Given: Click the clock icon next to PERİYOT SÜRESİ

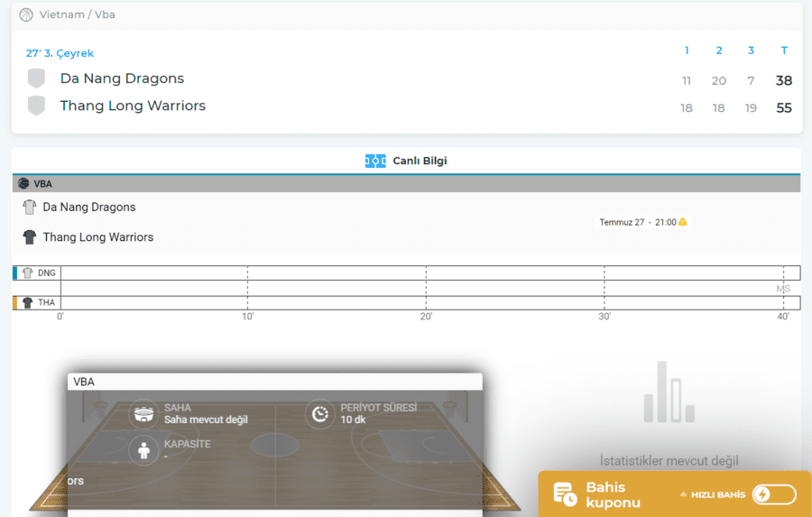Looking at the screenshot, I should pyautogui.click(x=319, y=414).
